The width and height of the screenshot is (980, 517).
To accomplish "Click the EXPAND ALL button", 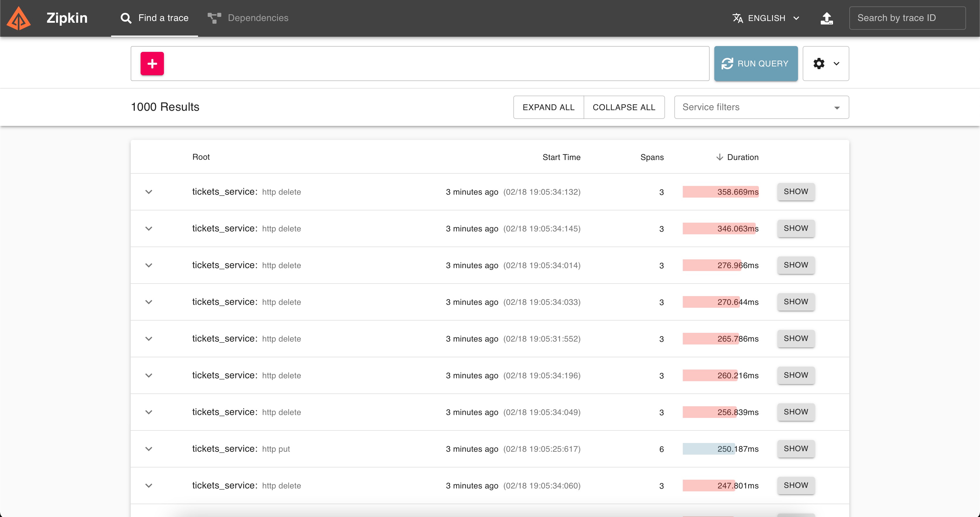I will pyautogui.click(x=548, y=107).
